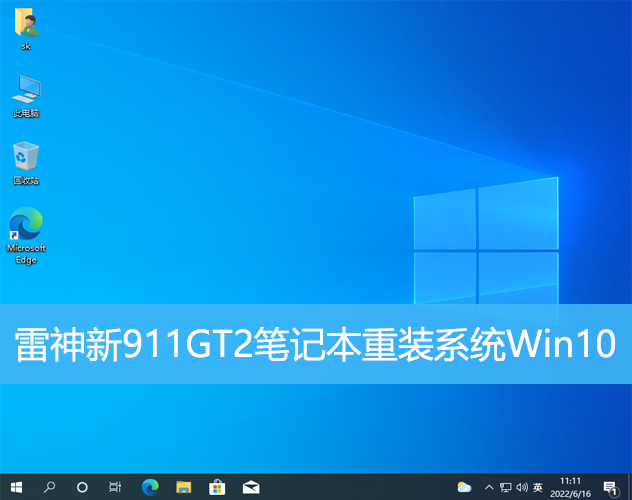This screenshot has height=500, width=632.
Task: Select the sk user folder desktop icon
Action: point(26,30)
